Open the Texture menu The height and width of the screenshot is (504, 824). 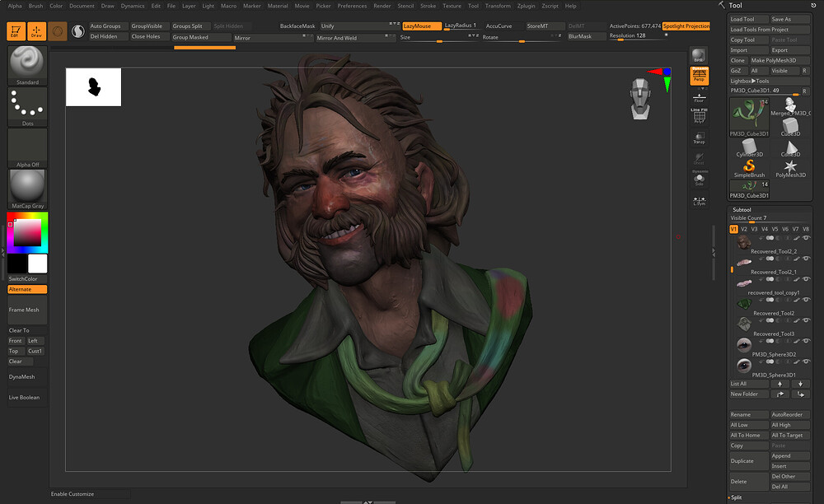[x=452, y=6]
